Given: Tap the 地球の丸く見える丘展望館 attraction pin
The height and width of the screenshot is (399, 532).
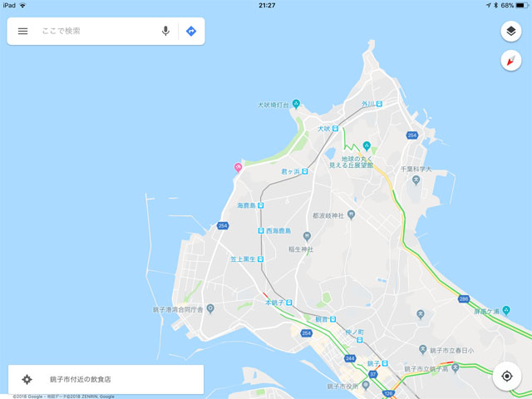Looking at the screenshot, I should coord(367,146).
